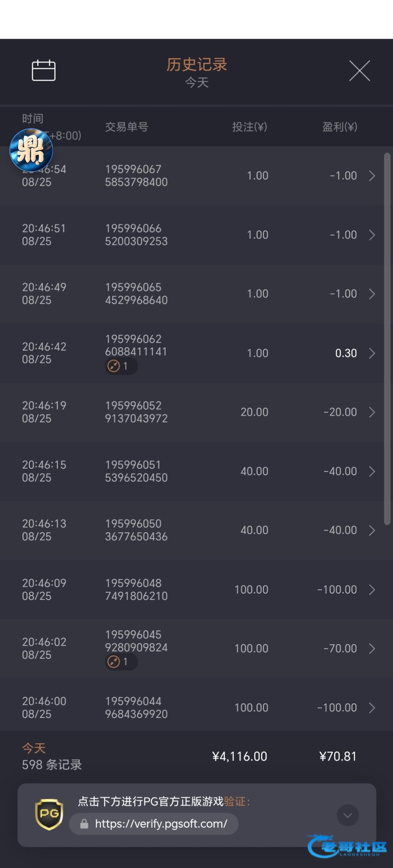
Task: Tap the 历史记录 title header
Action: tap(196, 65)
